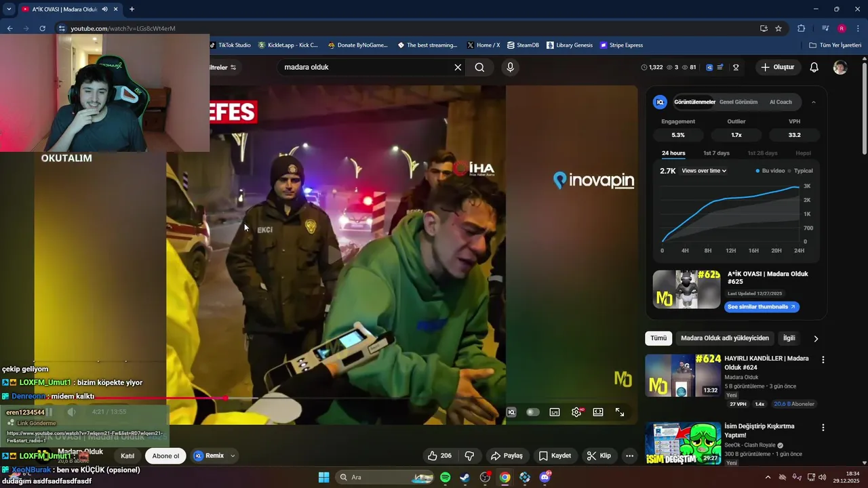Screen dimensions: 868x488
Task: Open options menu for HAYIRLI KANDİLLER video
Action: (x=823, y=360)
